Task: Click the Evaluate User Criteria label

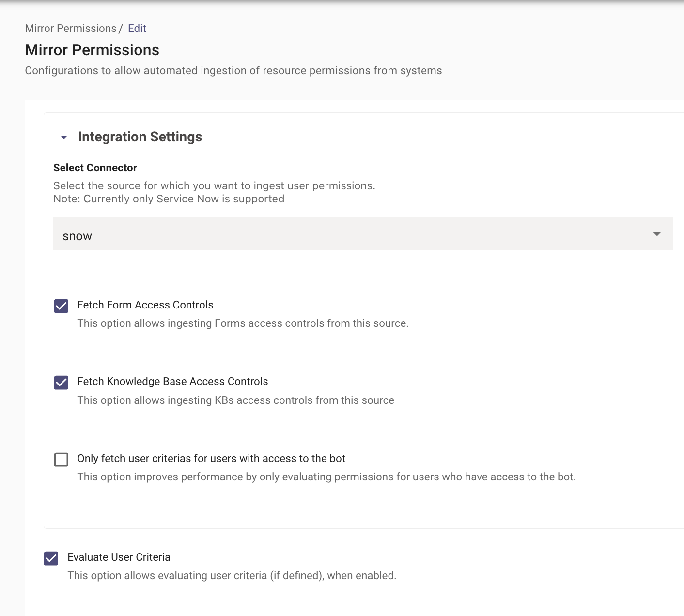Action: [119, 557]
